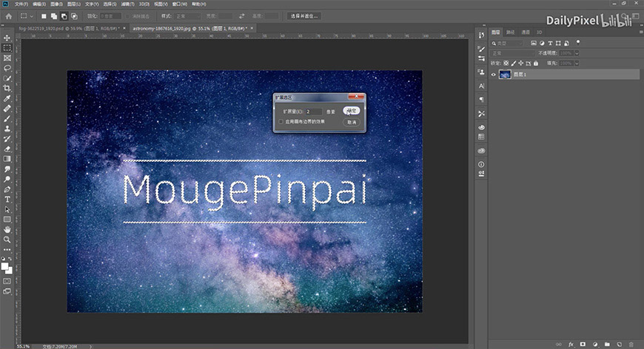Select the Healing Brush tool
This screenshot has height=349, width=644.
(7, 109)
